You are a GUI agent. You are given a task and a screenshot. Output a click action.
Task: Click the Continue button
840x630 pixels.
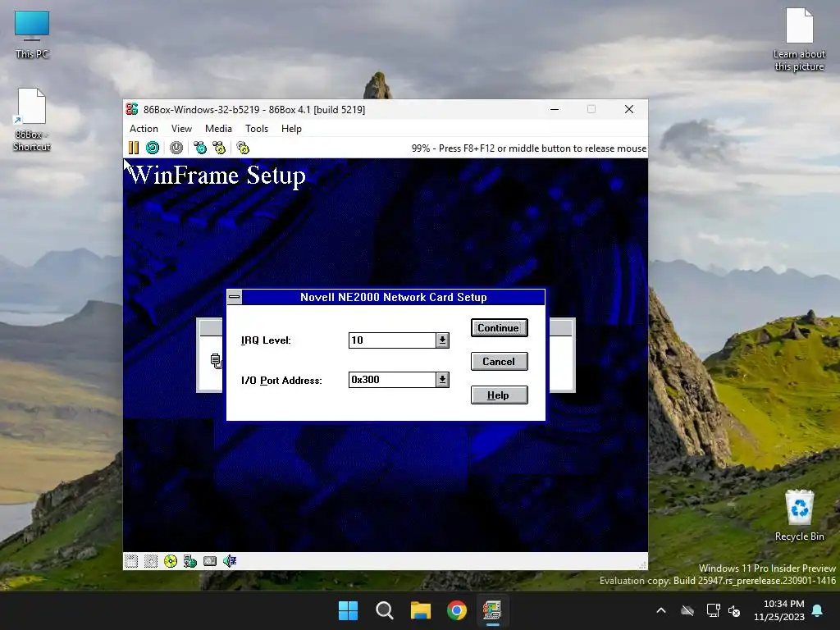click(499, 328)
